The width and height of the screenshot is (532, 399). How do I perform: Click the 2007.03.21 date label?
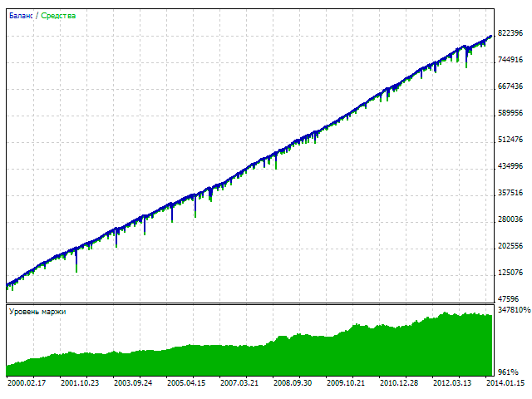[239, 383]
